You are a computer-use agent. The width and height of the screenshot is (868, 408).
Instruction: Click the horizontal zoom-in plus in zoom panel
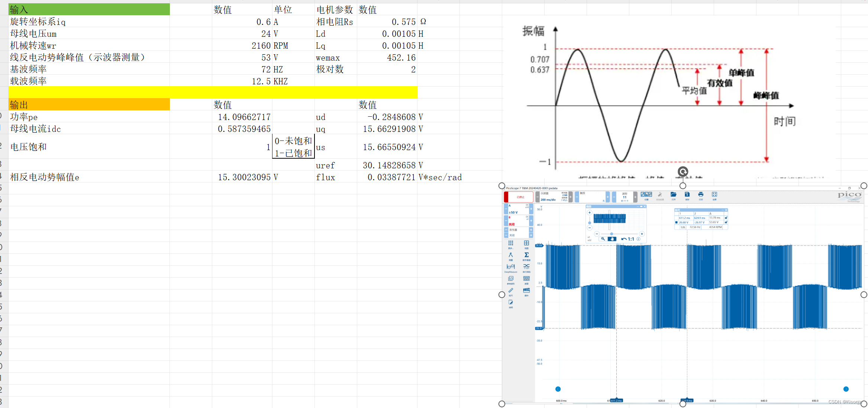[x=642, y=234]
